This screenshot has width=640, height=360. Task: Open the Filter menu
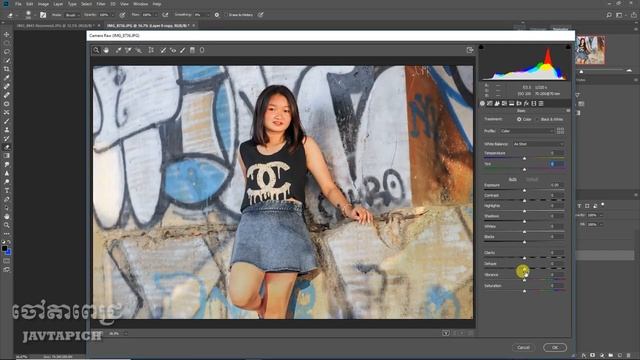point(101,4)
